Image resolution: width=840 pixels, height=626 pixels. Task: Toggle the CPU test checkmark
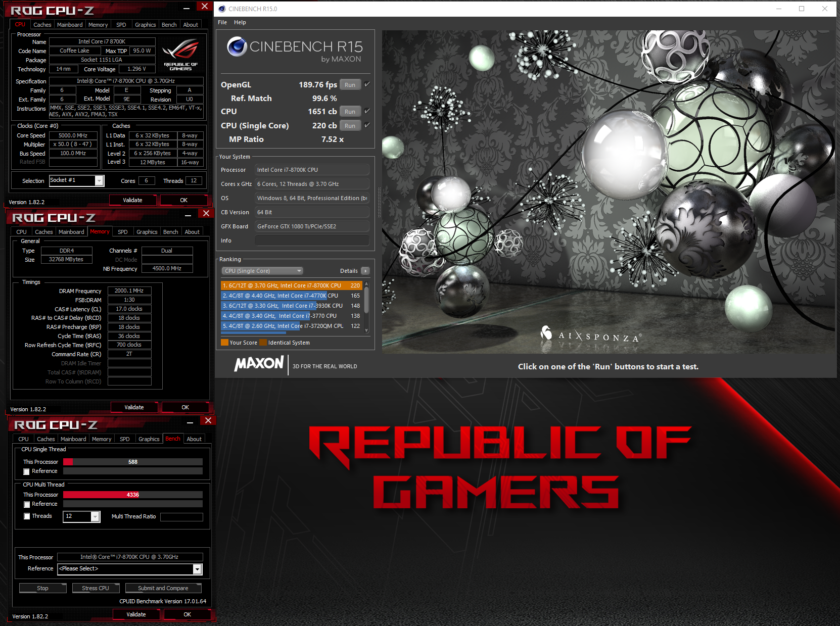coord(367,111)
